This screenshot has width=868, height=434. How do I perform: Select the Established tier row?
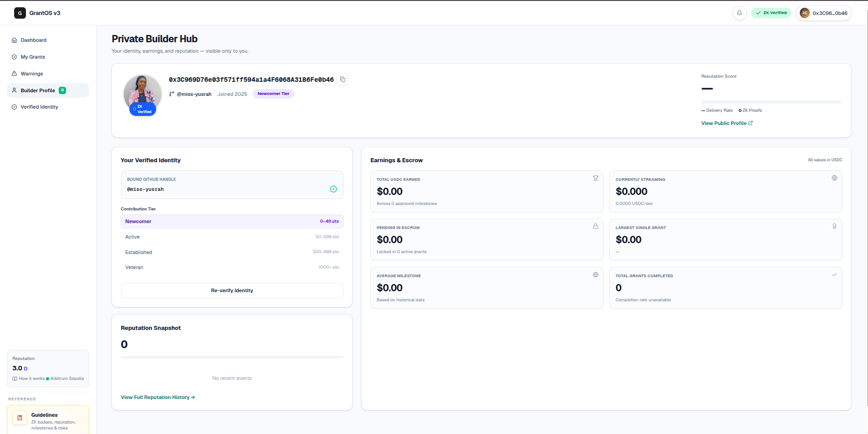click(x=232, y=252)
